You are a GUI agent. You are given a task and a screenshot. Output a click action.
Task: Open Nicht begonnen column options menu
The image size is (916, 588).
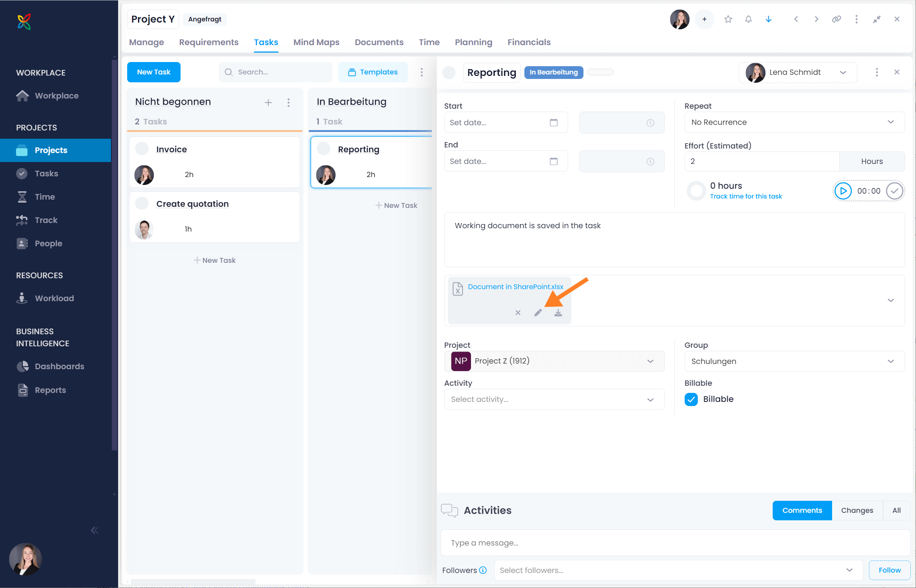289,102
